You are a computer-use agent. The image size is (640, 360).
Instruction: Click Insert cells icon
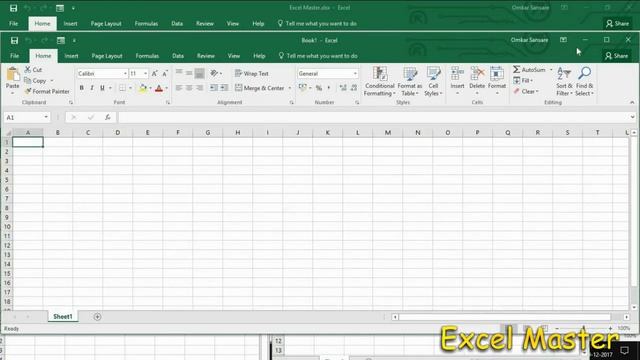click(x=457, y=74)
